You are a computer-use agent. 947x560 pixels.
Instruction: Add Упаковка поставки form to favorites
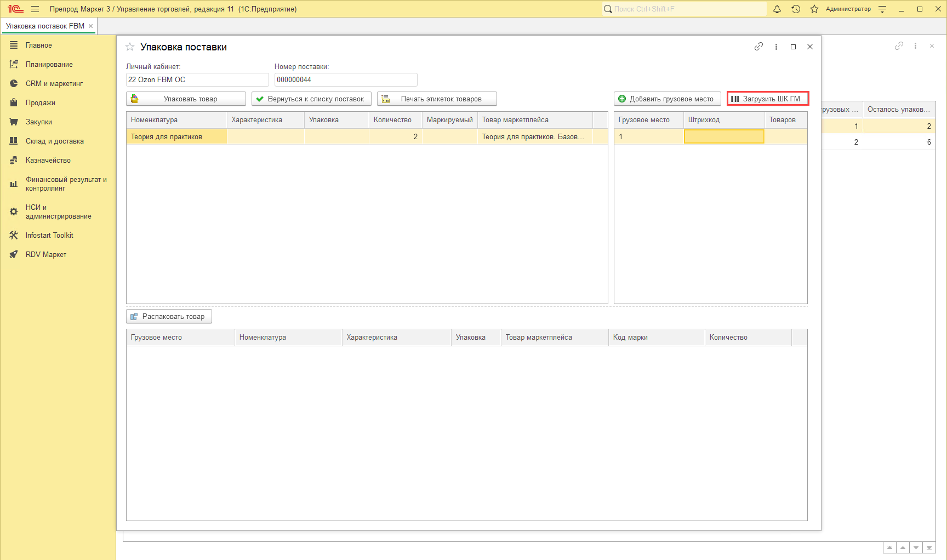coord(130,47)
